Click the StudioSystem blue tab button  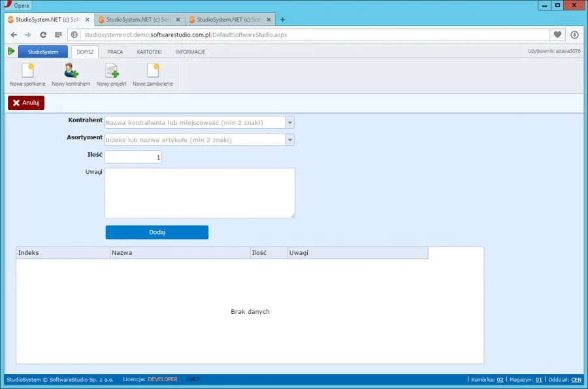coord(43,52)
